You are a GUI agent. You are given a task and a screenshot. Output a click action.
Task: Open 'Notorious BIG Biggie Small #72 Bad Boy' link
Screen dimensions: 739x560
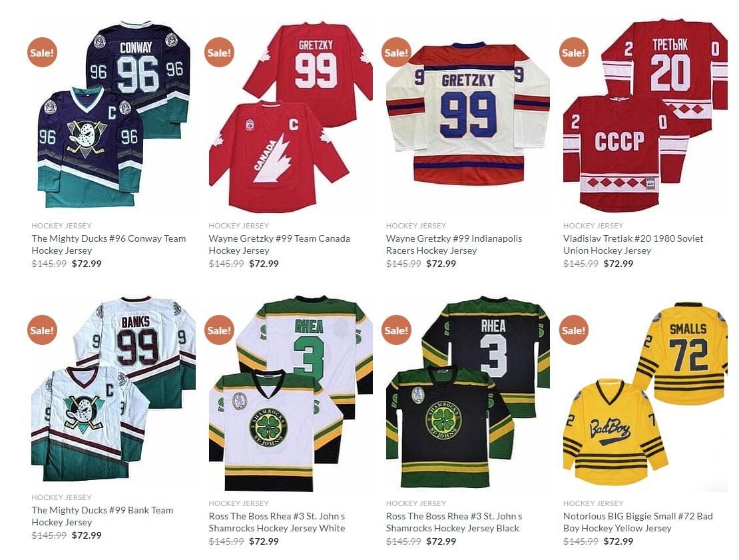tap(638, 522)
